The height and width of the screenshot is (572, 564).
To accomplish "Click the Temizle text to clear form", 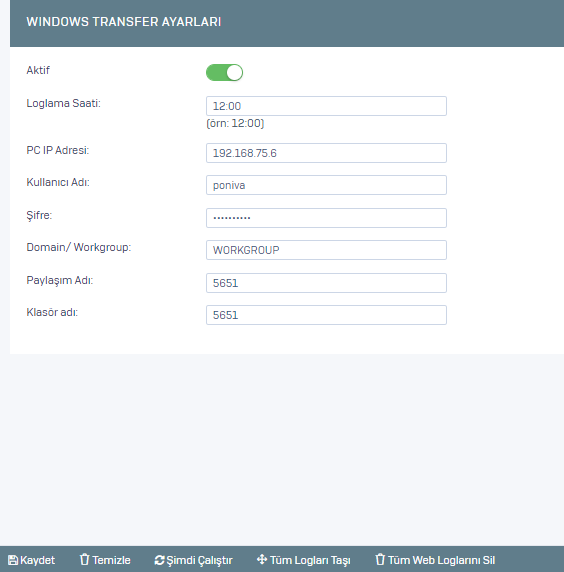I will 111,560.
